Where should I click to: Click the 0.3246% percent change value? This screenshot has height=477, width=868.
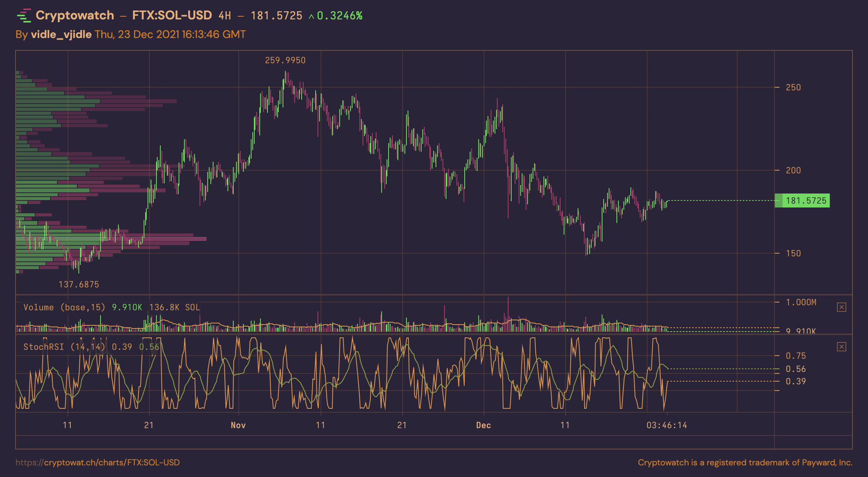click(x=340, y=16)
